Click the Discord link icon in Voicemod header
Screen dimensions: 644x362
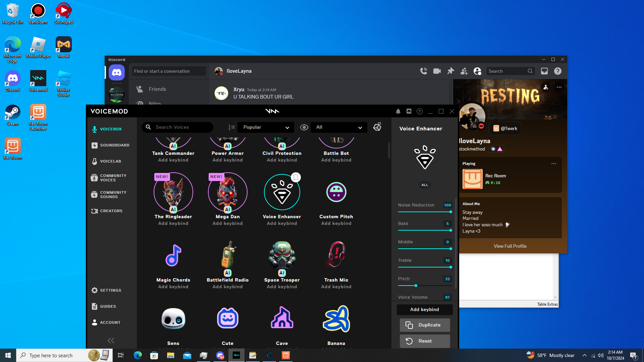click(409, 112)
